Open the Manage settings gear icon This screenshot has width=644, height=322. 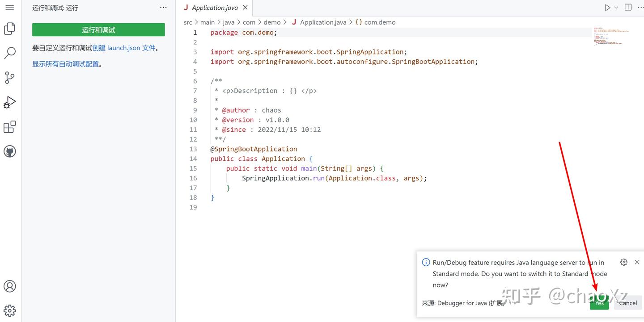click(x=10, y=310)
